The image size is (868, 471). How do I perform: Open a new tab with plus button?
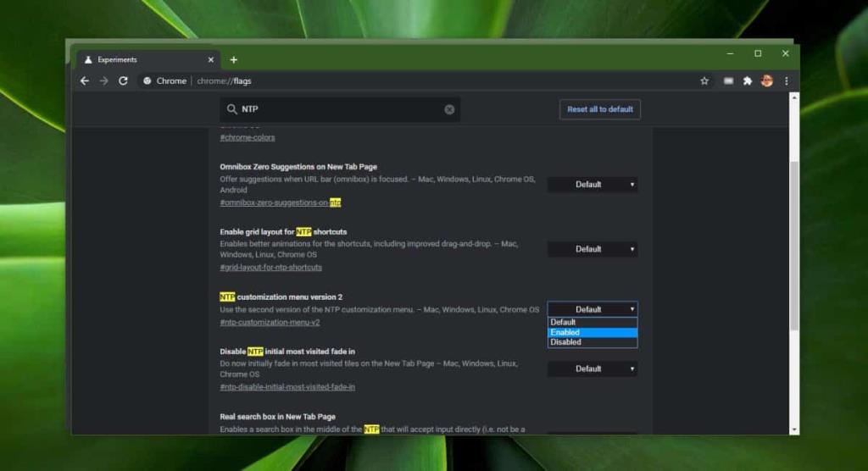tap(234, 60)
